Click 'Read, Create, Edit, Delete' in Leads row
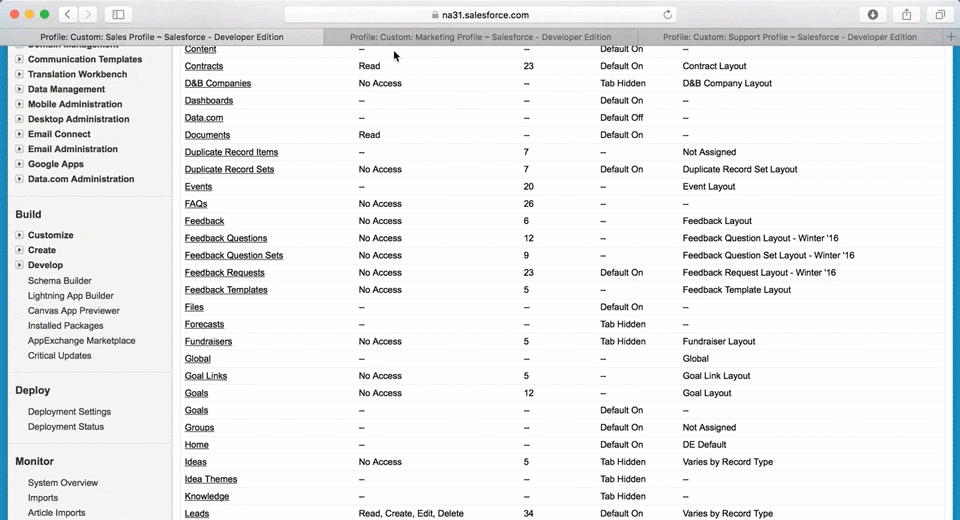960x520 pixels. [411, 513]
